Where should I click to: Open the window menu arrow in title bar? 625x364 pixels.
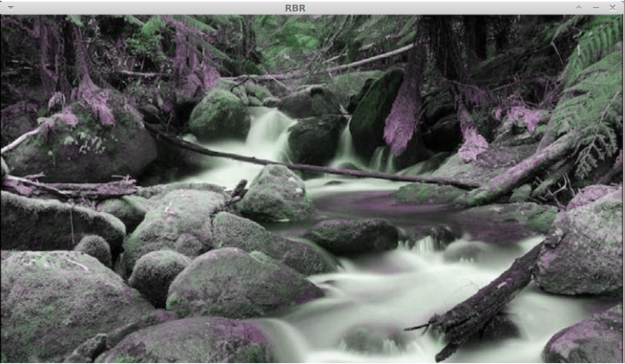pyautogui.click(x=10, y=7)
